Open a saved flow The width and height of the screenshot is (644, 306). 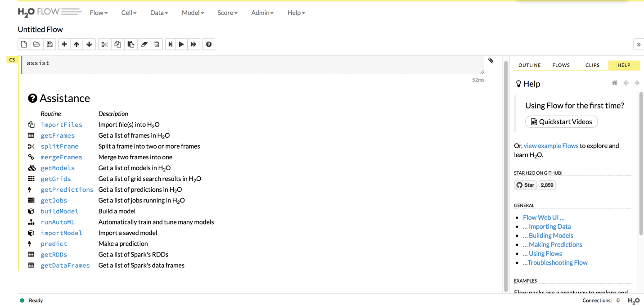36,44
